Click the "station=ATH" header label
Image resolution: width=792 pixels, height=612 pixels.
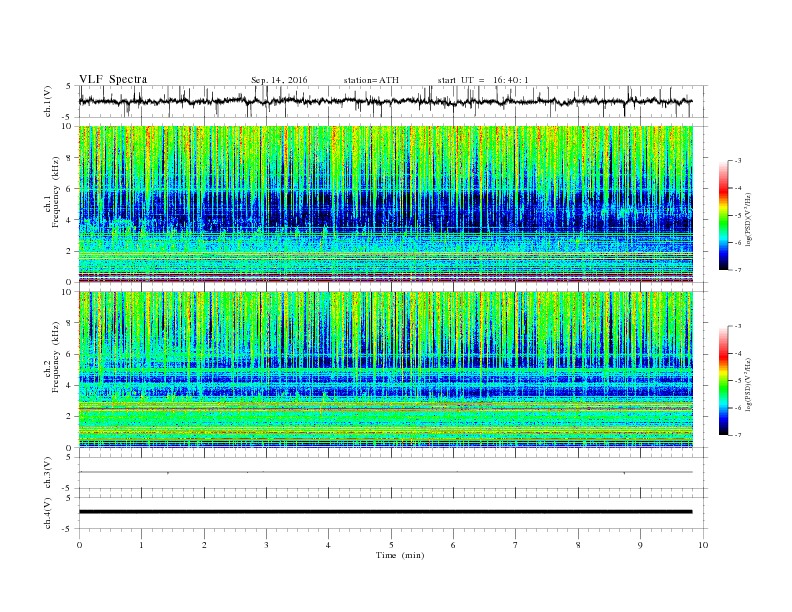[371, 80]
